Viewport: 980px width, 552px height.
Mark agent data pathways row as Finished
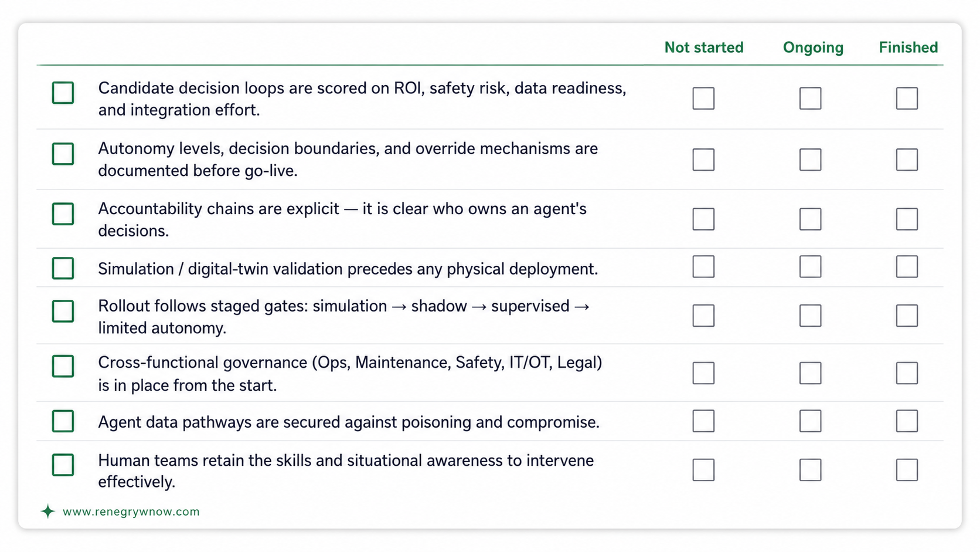pyautogui.click(x=907, y=421)
